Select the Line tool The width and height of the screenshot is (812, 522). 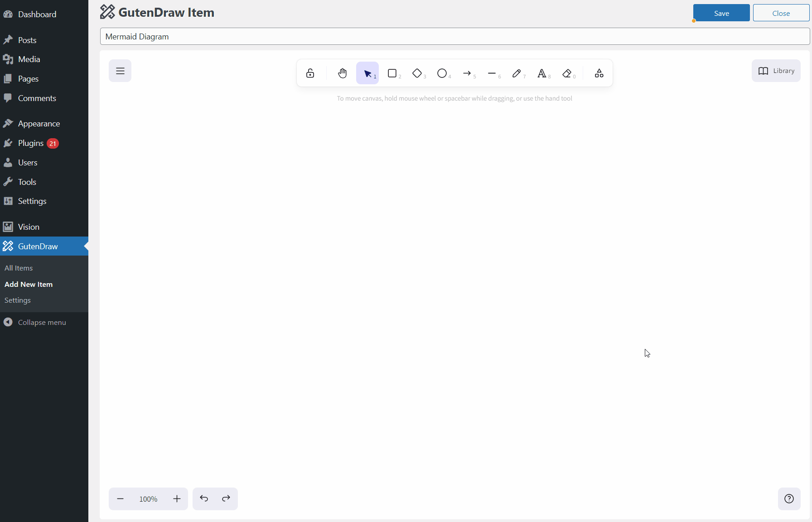point(492,73)
